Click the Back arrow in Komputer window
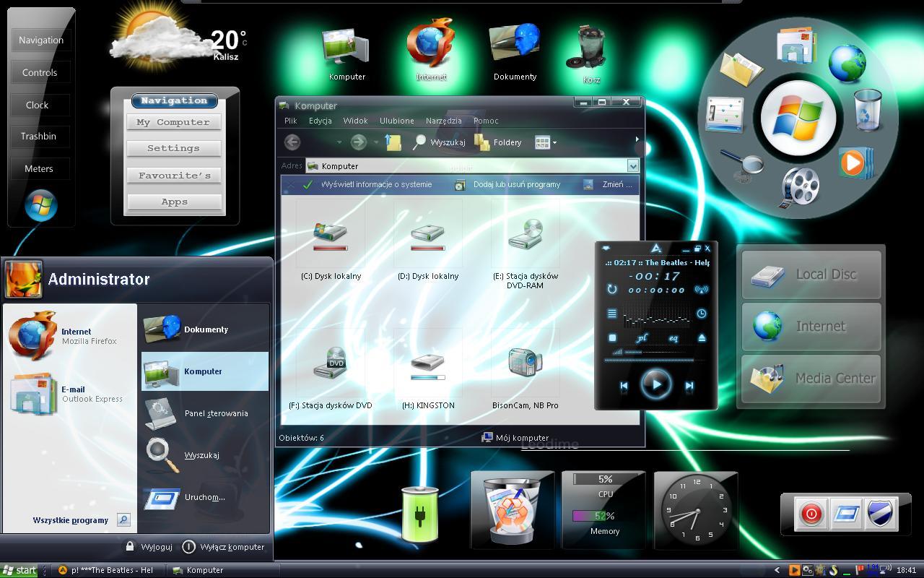924x578 pixels. 292,142
